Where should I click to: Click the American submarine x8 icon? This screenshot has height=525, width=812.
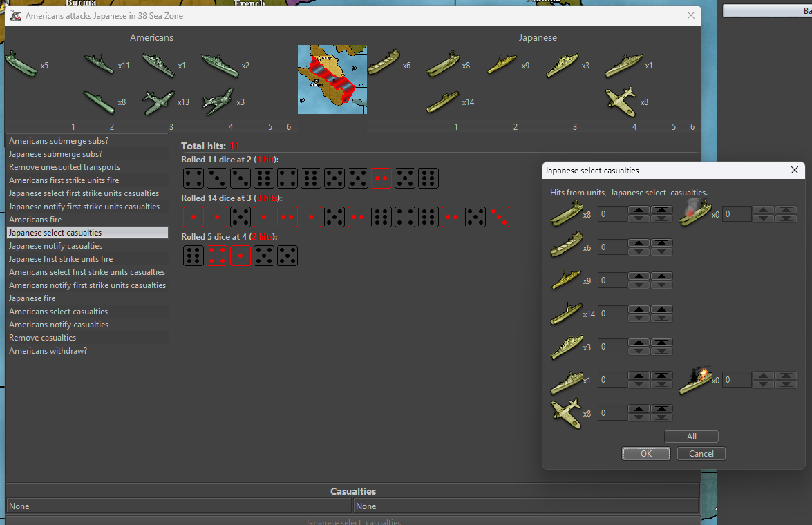(99, 102)
